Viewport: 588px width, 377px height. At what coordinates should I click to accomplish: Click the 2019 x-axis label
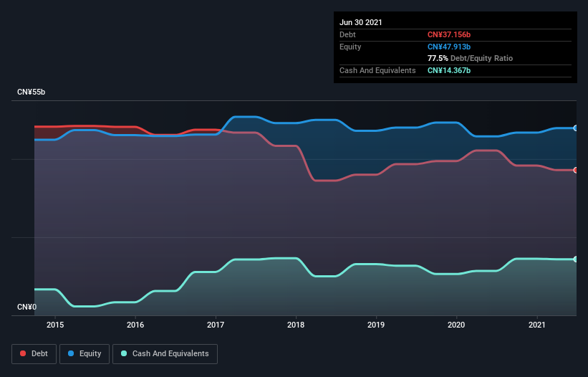click(x=376, y=325)
